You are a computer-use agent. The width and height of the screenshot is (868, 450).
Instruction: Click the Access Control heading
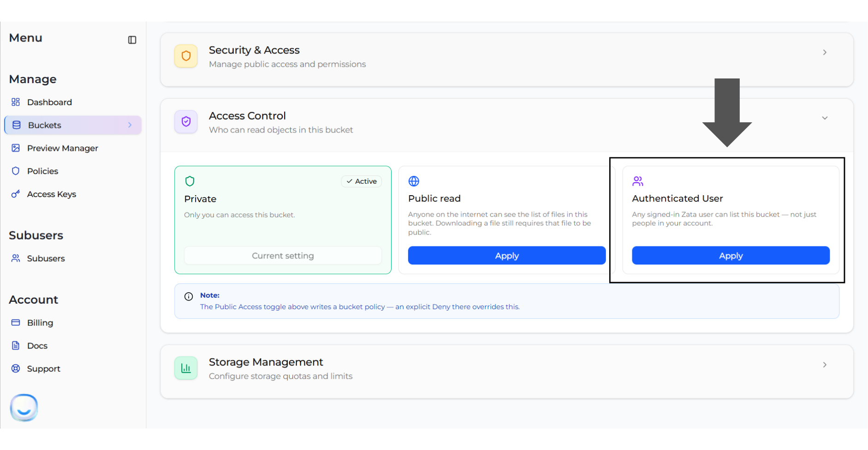click(x=247, y=116)
